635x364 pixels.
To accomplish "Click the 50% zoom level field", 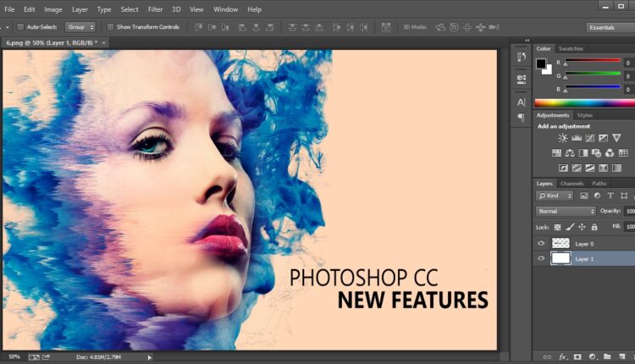I will click(14, 356).
